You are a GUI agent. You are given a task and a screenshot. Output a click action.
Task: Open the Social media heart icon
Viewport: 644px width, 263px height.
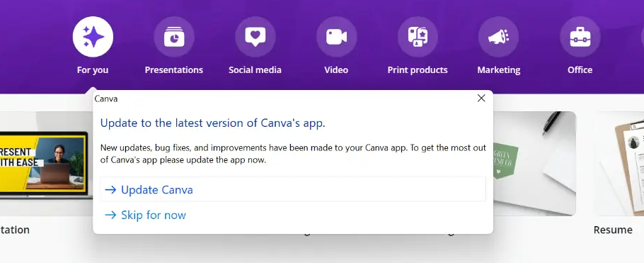point(255,37)
